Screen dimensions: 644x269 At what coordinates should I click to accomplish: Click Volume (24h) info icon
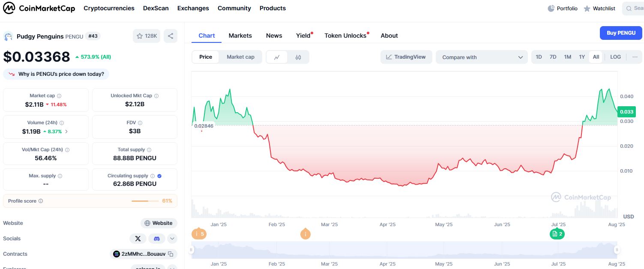click(62, 123)
